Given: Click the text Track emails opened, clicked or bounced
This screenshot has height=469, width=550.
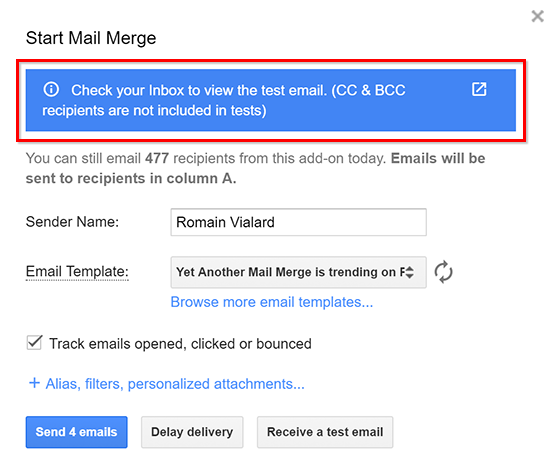Looking at the screenshot, I should (x=180, y=344).
